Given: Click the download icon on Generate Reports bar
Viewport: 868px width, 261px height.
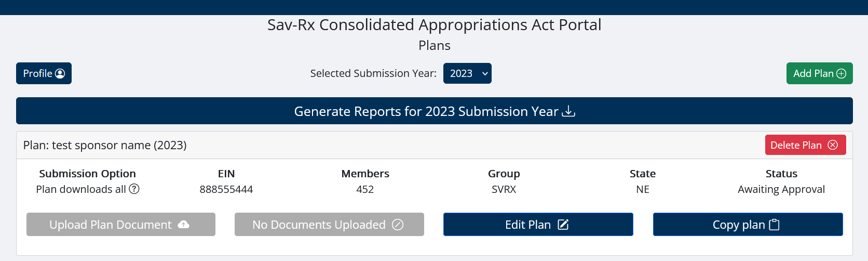Looking at the screenshot, I should coord(569,111).
